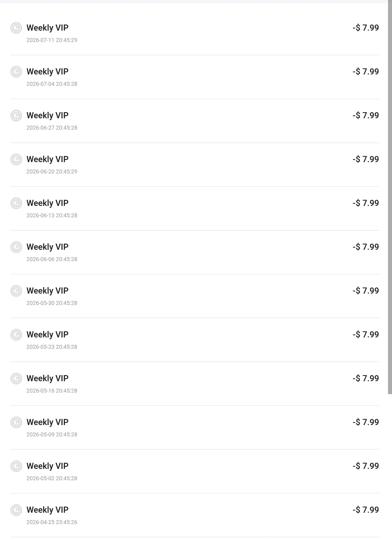Screen dimensions: 392x540
Task: Click coin icon beside 2026-06-06 Weekly VIP
Action: [16, 247]
